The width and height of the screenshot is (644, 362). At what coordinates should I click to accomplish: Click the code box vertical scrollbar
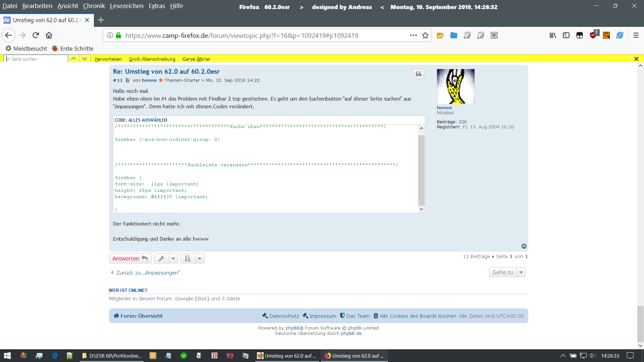[x=421, y=170]
